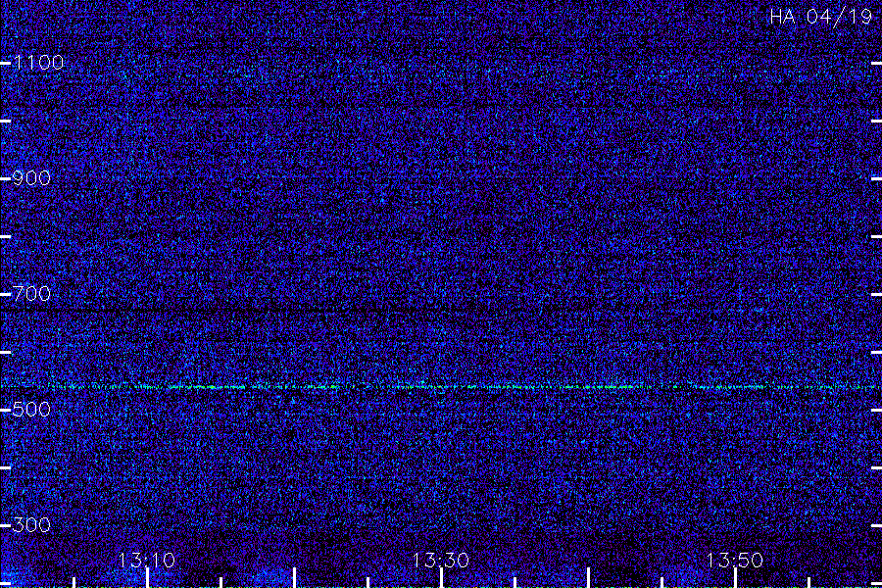The image size is (882, 588).
Task: Click the 900 frequency axis label
Action: click(x=31, y=178)
